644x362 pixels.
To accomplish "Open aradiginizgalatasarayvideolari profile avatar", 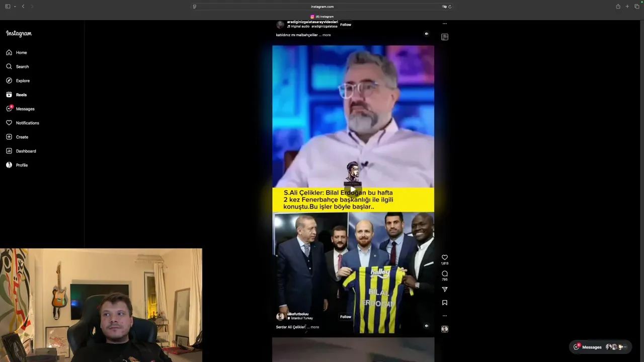I will (280, 24).
